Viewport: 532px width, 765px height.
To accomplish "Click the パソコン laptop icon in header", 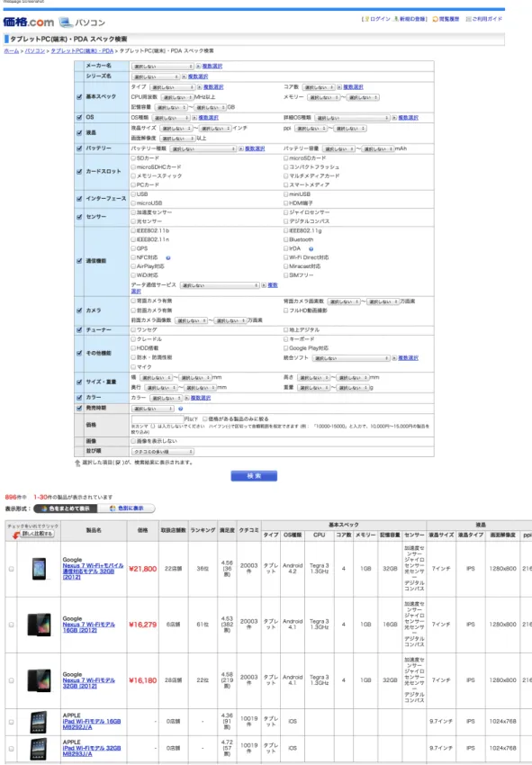I will pos(66,22).
